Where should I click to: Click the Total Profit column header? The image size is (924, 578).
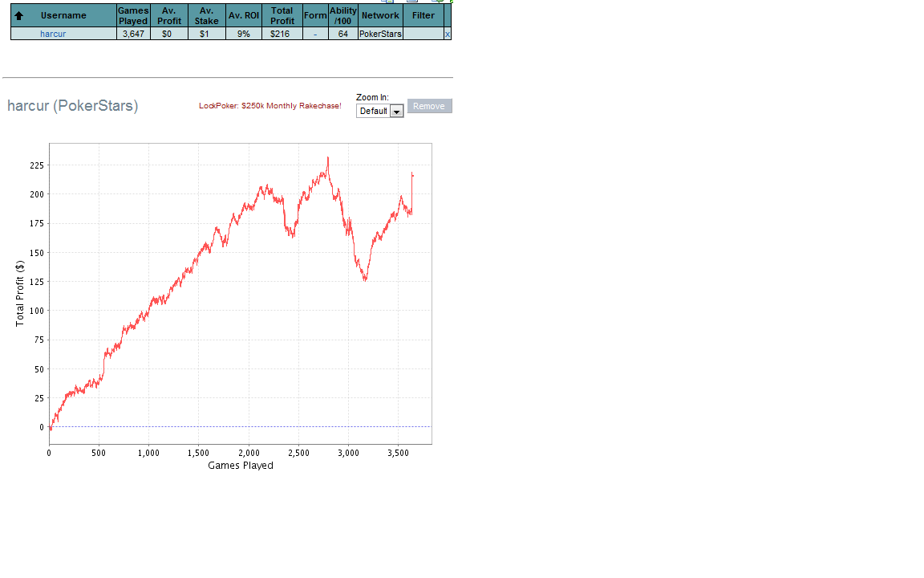pyautogui.click(x=282, y=16)
